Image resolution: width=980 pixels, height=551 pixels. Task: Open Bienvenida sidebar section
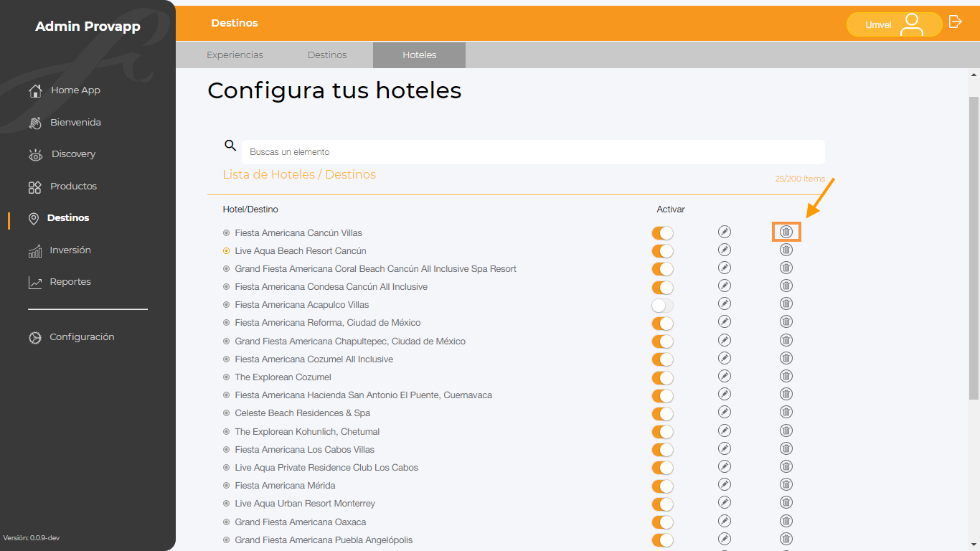(x=65, y=123)
